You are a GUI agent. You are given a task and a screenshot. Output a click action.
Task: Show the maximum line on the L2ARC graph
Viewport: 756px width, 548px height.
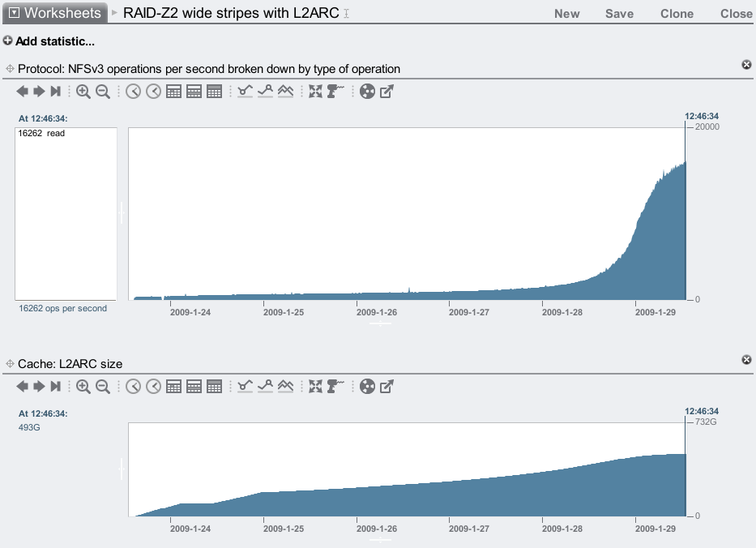[x=265, y=387]
